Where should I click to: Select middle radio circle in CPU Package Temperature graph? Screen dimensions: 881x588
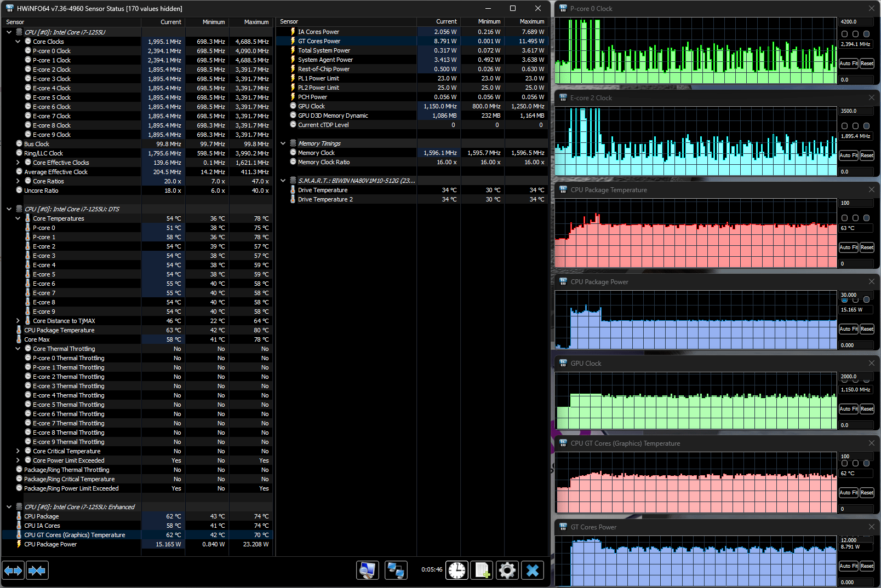click(x=855, y=218)
